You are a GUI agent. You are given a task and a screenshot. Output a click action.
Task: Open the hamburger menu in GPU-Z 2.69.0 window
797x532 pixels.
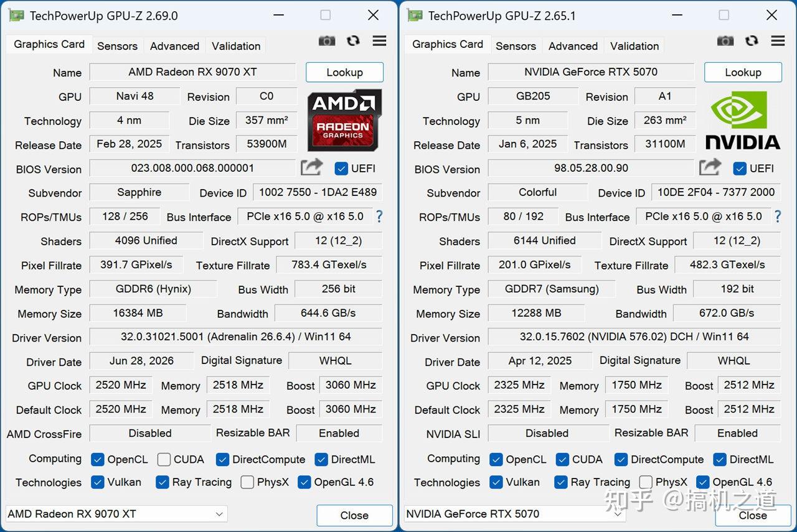[379, 41]
